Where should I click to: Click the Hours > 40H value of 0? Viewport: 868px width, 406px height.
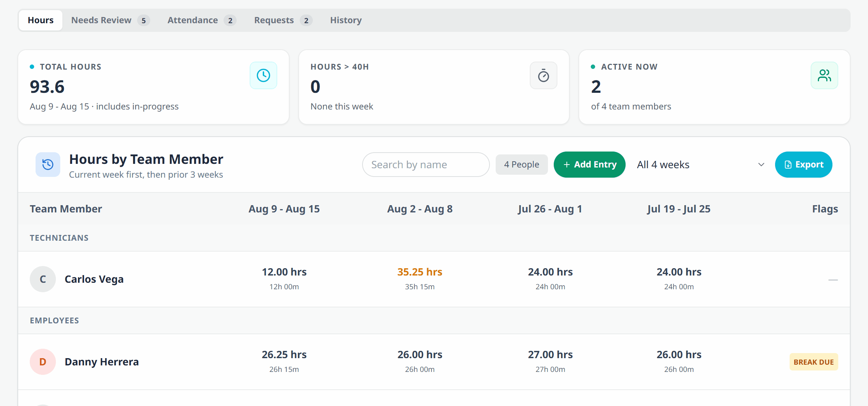(x=315, y=87)
